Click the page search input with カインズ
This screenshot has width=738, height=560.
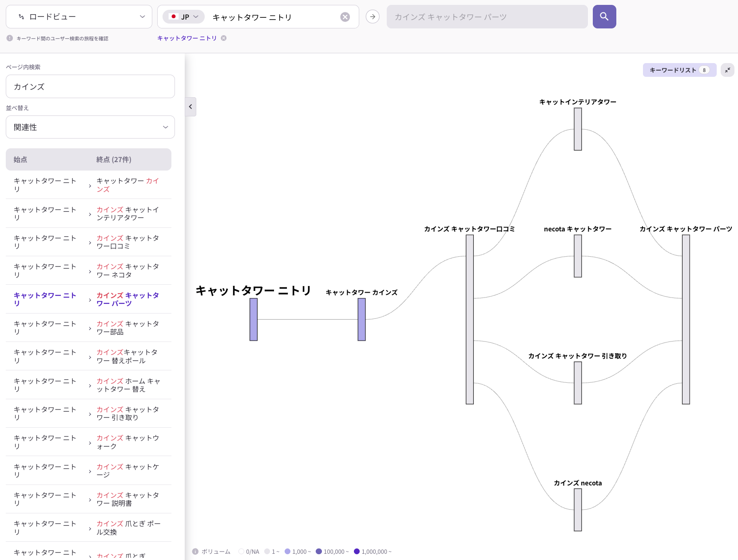tap(90, 87)
